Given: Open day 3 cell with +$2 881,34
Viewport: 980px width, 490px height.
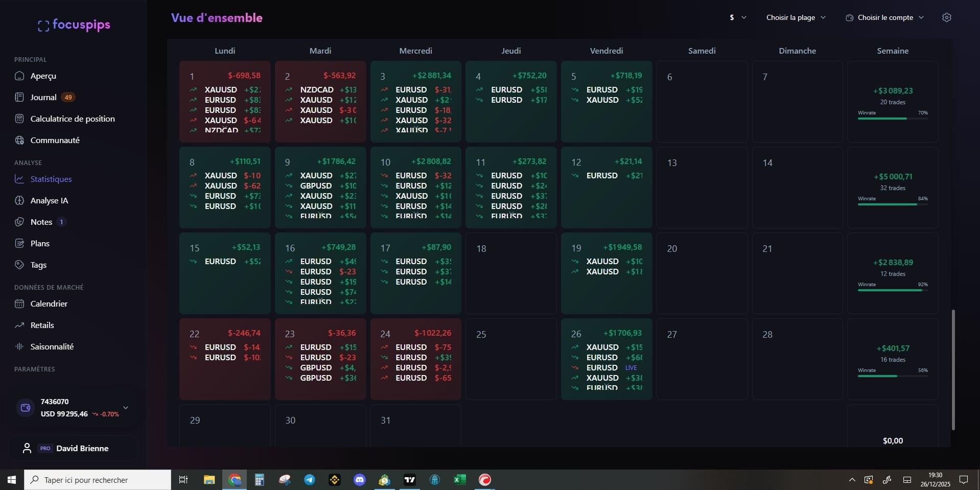Looking at the screenshot, I should pos(415,102).
